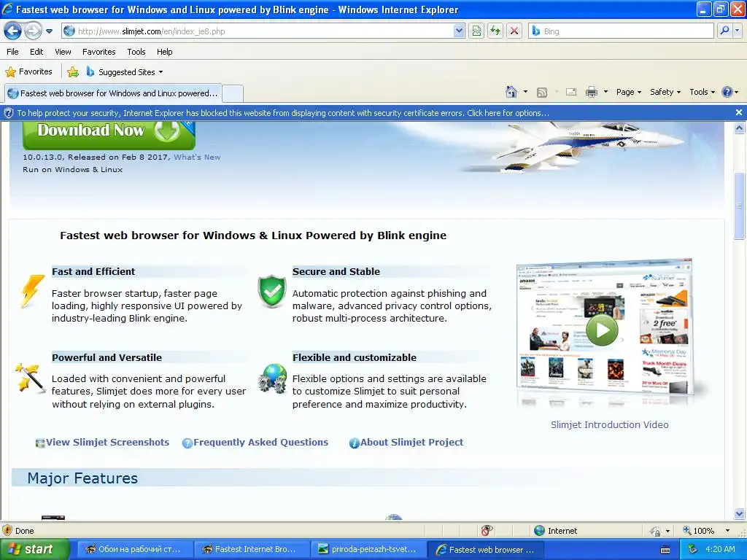Click the magic wand Powerful and Versatile icon
This screenshot has width=747, height=560.
(x=30, y=378)
